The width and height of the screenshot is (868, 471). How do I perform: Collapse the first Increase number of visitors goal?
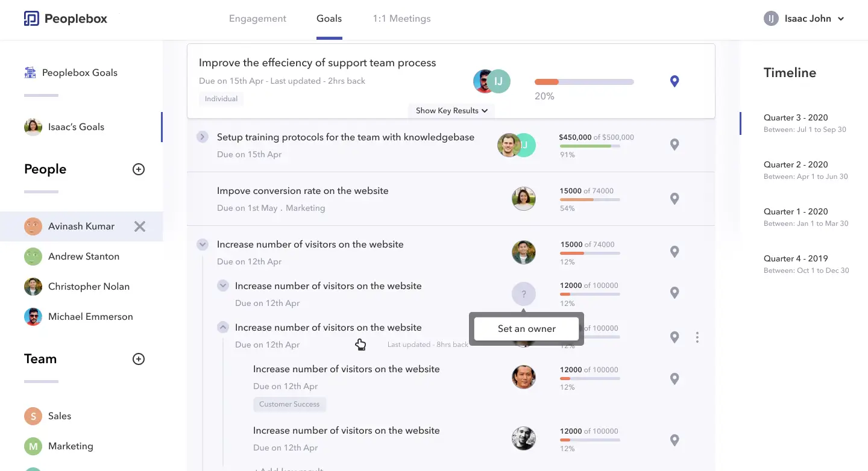click(x=203, y=245)
